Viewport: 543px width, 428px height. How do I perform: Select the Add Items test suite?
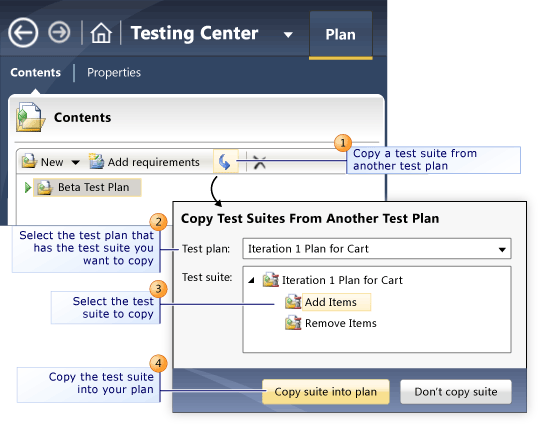coord(336,302)
